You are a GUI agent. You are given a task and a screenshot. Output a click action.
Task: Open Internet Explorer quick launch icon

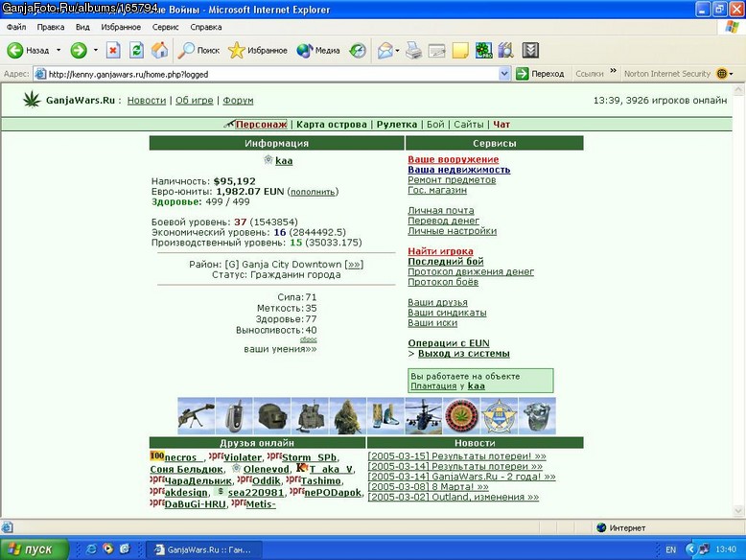[x=91, y=549]
